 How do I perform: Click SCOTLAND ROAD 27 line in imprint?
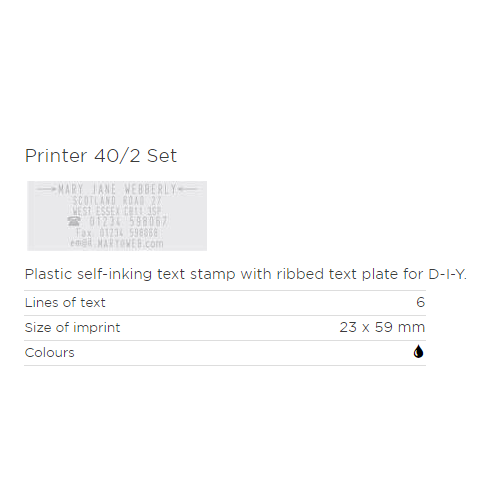pos(117,201)
